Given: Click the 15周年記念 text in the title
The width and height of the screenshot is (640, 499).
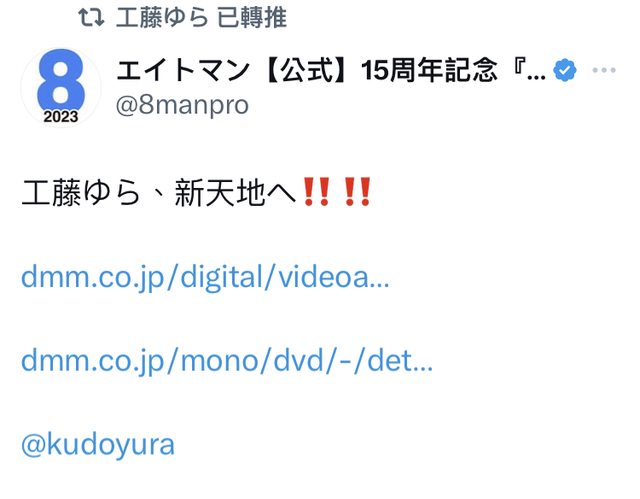Looking at the screenshot, I should (x=429, y=70).
